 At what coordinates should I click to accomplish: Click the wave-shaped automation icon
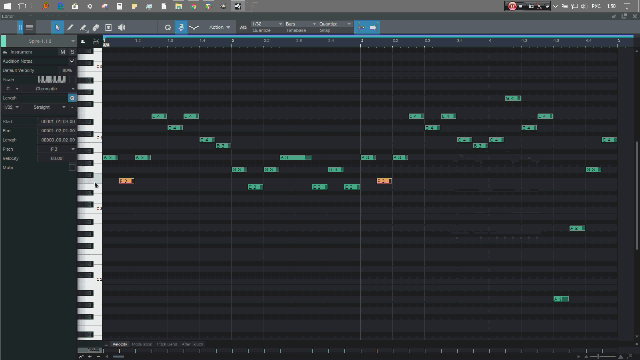click(194, 27)
